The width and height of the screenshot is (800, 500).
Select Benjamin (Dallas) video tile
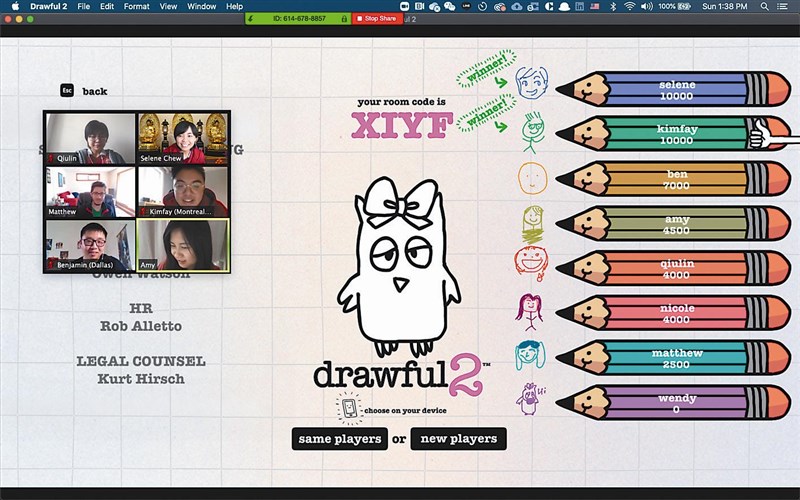[x=91, y=244]
